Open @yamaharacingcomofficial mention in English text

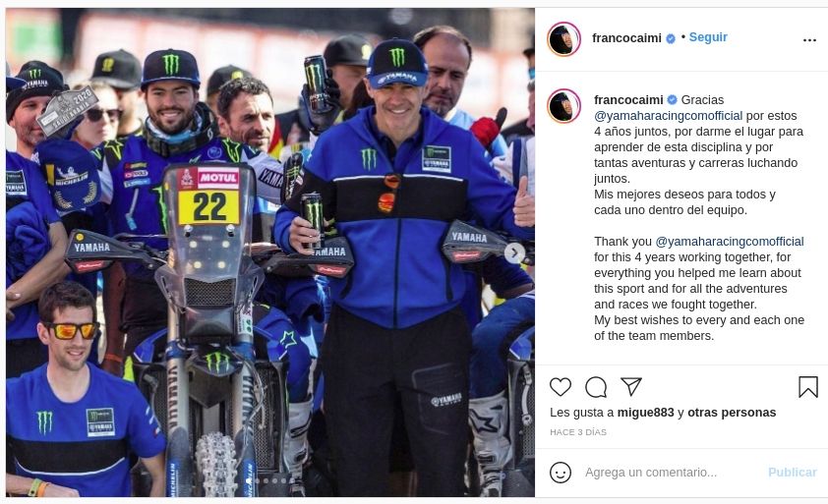(730, 242)
